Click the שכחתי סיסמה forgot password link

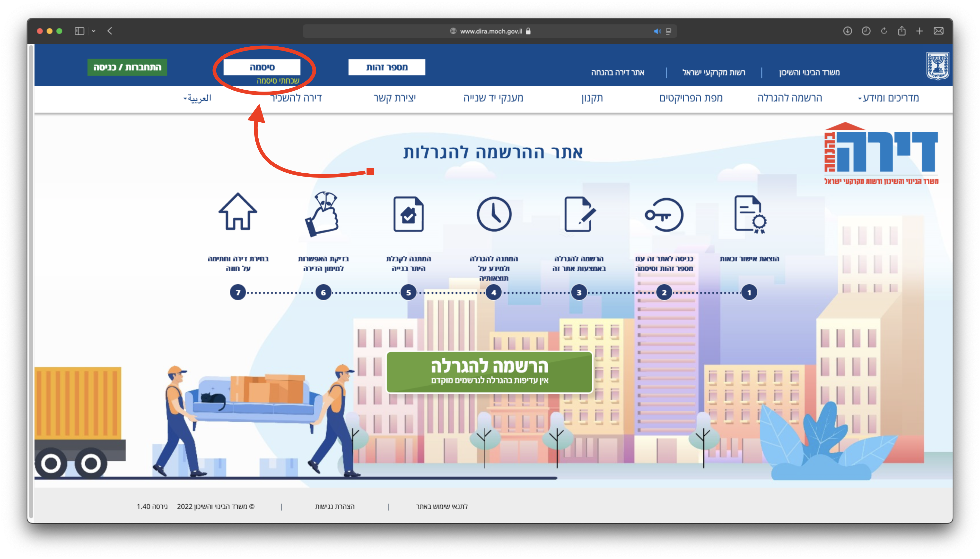click(x=278, y=81)
